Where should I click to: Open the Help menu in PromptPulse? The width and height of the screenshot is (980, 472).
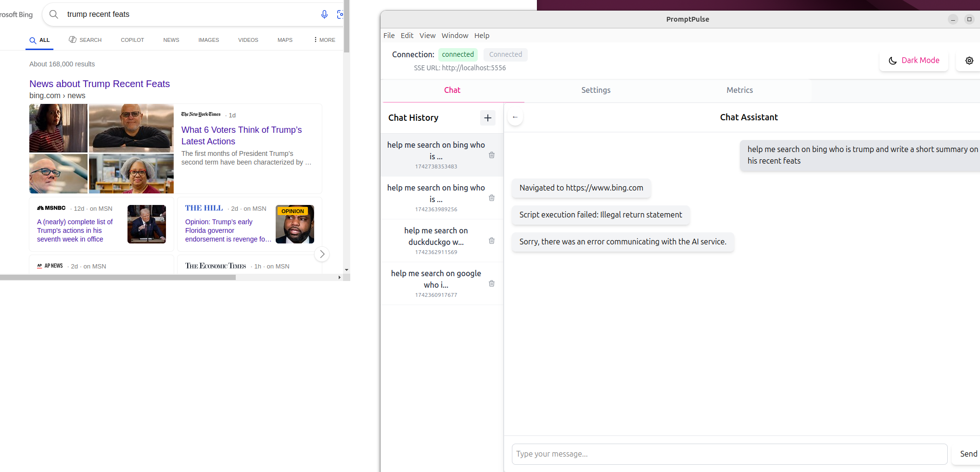482,36
